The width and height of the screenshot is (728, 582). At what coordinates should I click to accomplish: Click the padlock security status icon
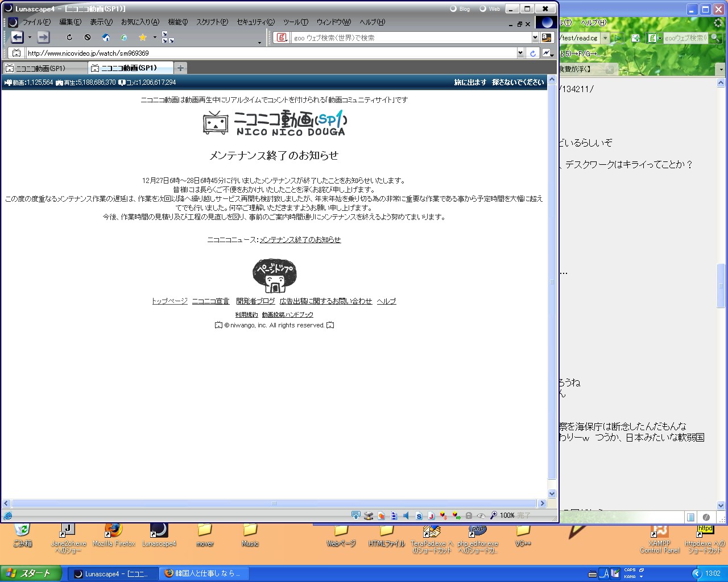469,516
